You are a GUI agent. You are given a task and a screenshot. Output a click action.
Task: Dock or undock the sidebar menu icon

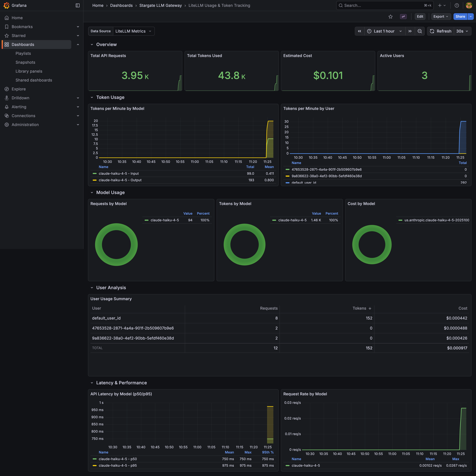point(78,5)
